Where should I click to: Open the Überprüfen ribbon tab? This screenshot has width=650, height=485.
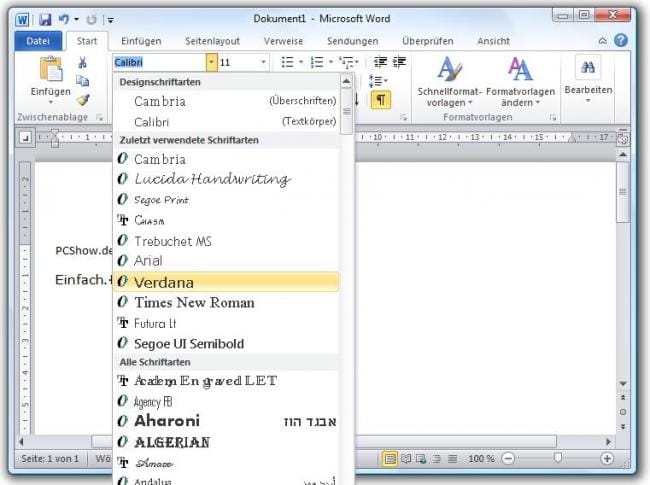click(427, 41)
